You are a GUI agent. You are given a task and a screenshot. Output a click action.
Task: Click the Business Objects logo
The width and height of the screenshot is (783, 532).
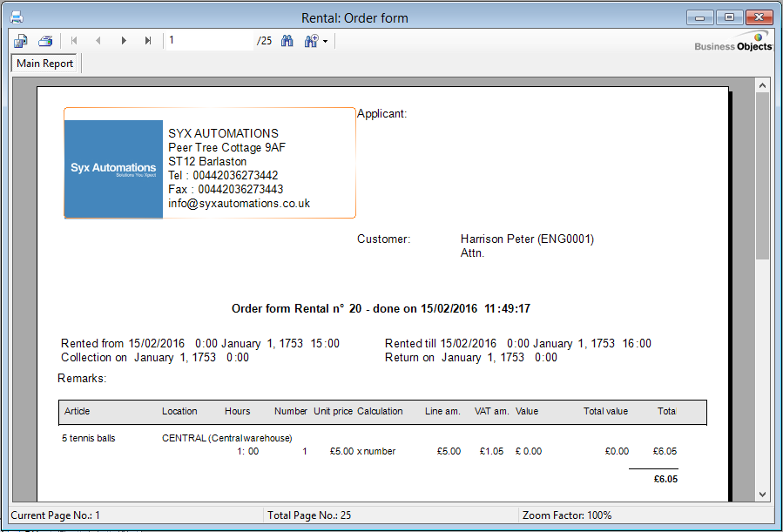click(x=733, y=43)
